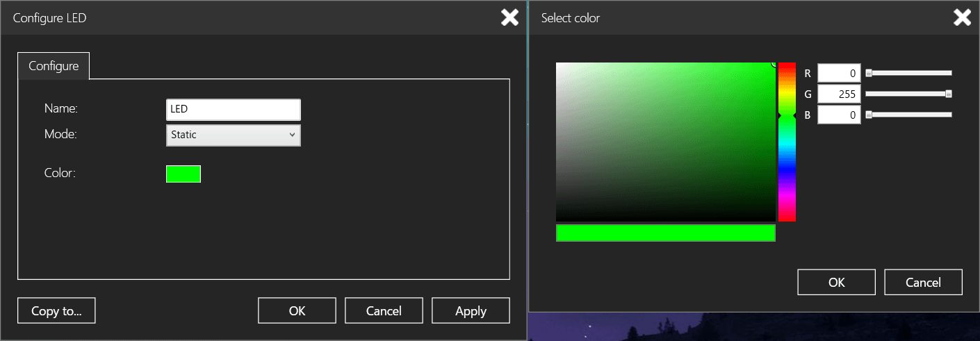This screenshot has width=980, height=341.
Task: Click OK in Select color dialog
Action: [836, 282]
